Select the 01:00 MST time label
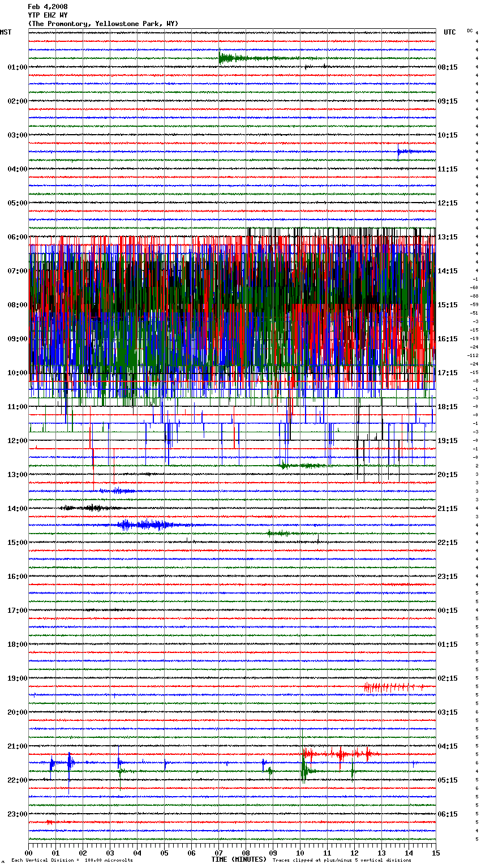 [18, 67]
